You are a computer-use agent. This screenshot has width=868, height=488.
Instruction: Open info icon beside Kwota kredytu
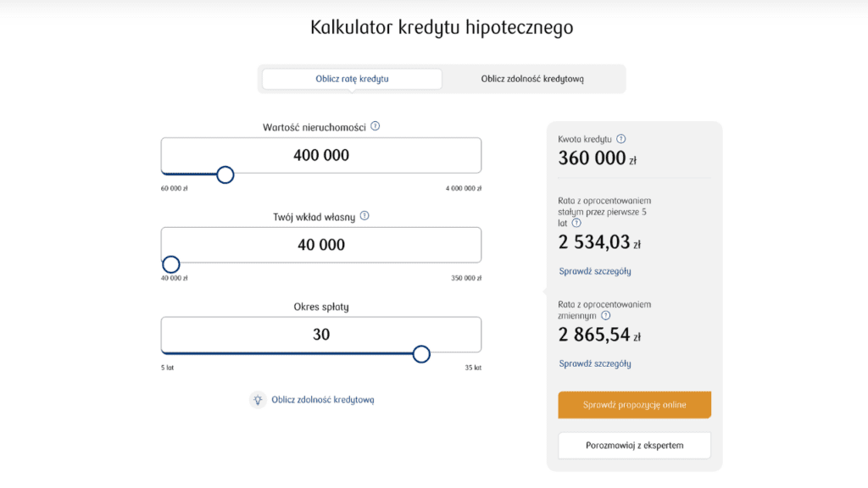[x=621, y=139]
